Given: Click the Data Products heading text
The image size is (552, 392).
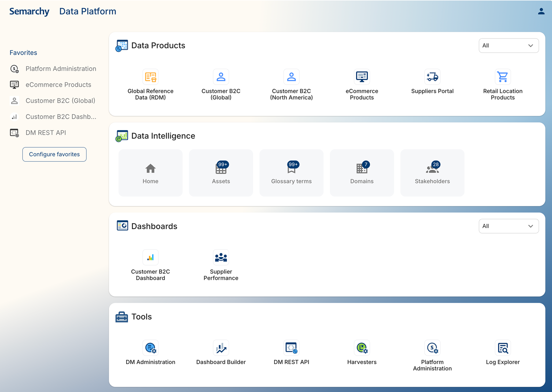Looking at the screenshot, I should 158,46.
